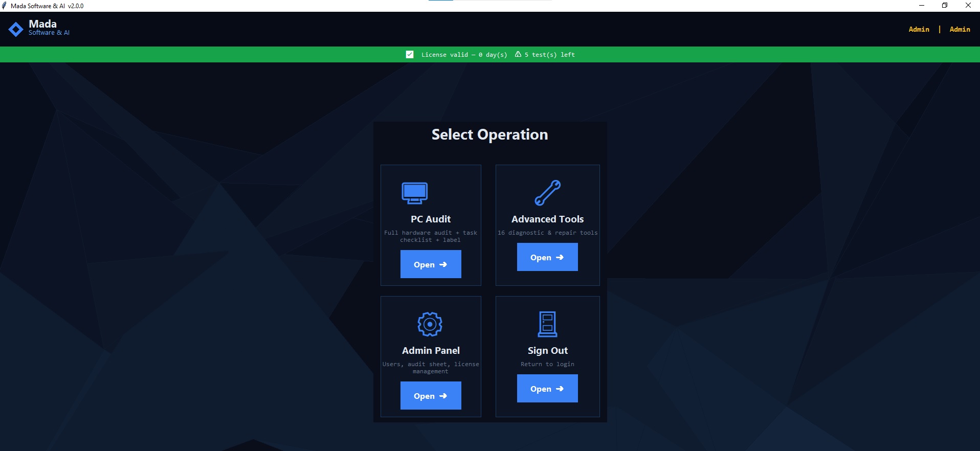Minimize the Mada Software window
The height and width of the screenshot is (451, 980).
[922, 6]
